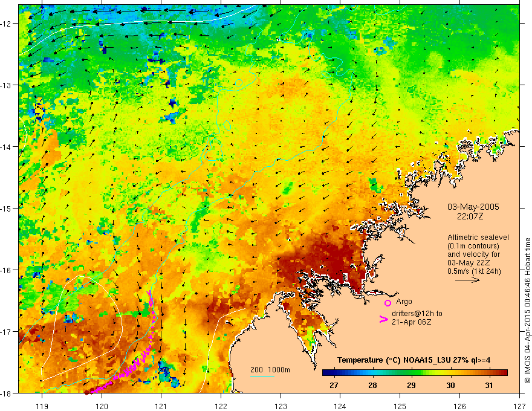Screen dimensions: 532x411
Task: Click the 'drifters@12h to' label
Action: [x=417, y=314]
